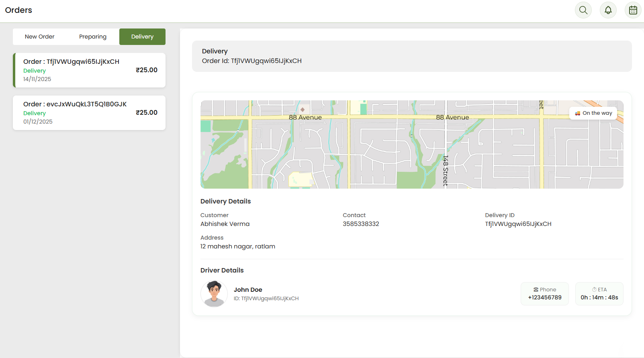
Task: Click the telephone icon in Phone card
Action: click(536, 290)
